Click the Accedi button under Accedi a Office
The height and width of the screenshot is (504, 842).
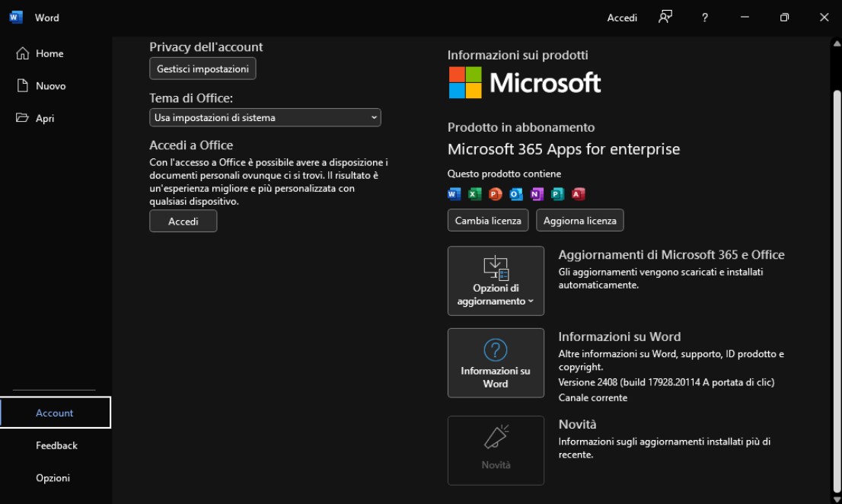click(x=183, y=221)
